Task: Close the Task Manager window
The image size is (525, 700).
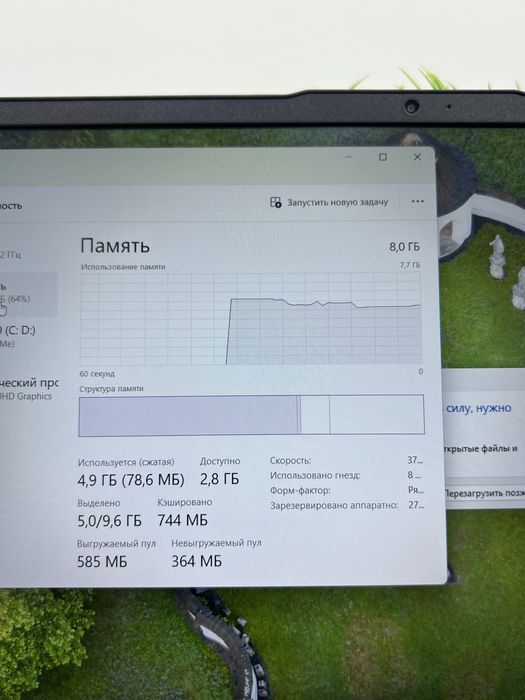Action: pos(417,157)
